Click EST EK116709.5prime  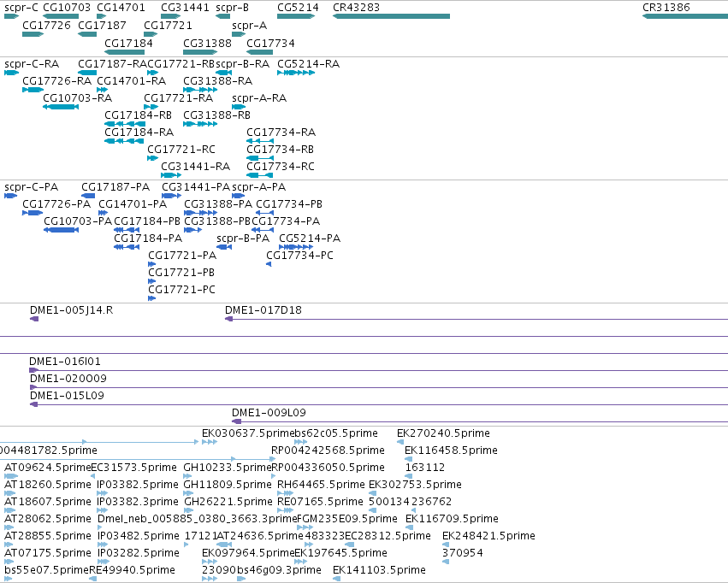click(452, 519)
